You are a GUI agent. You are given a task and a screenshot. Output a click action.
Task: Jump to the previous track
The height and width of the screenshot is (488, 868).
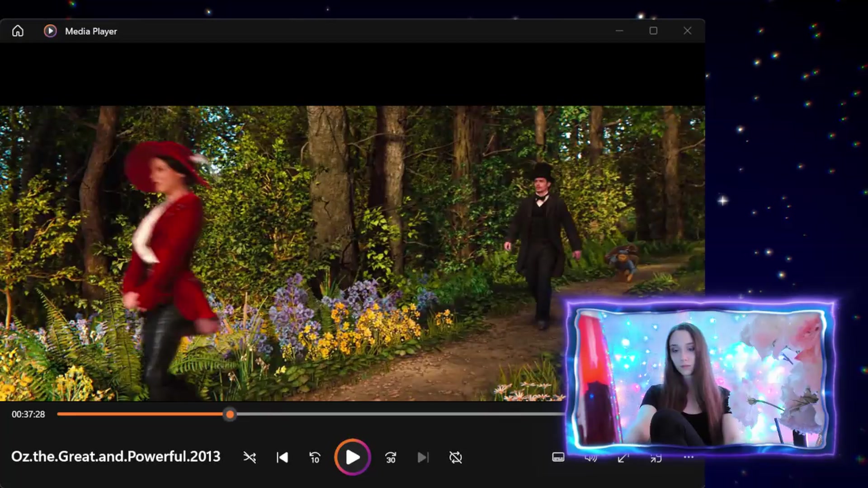pos(282,458)
